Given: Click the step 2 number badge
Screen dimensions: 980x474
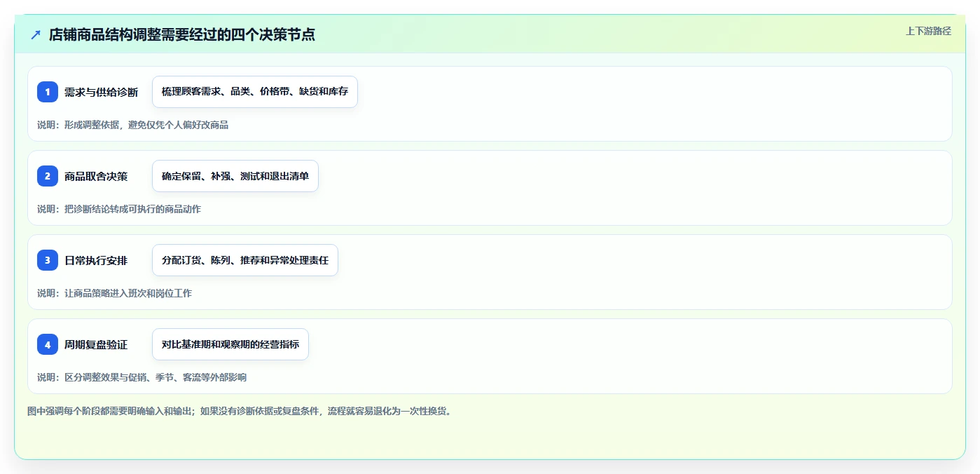Looking at the screenshot, I should tap(48, 176).
